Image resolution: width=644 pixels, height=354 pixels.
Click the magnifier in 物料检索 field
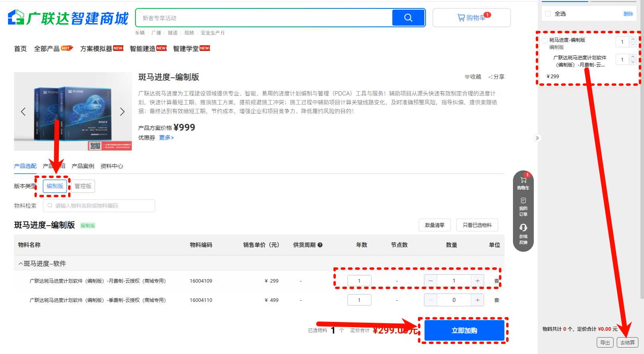click(x=50, y=206)
